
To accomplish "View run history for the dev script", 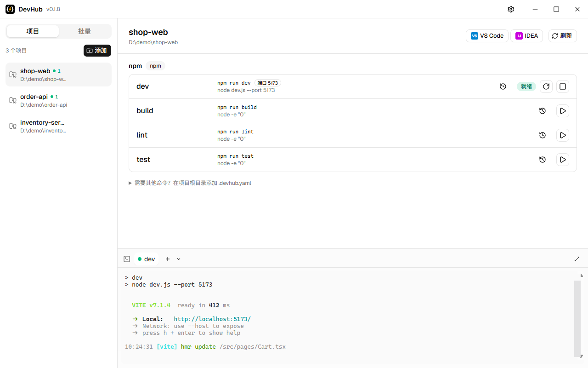I will click(x=503, y=86).
